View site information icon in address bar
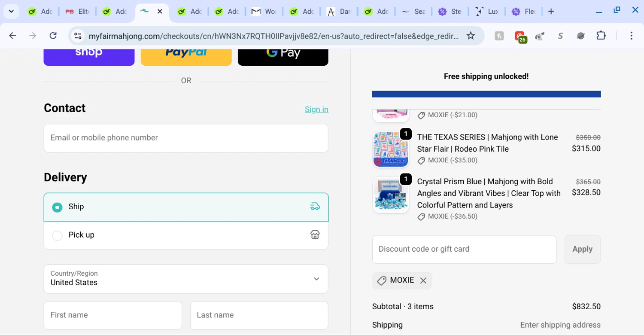Viewport: 644px width, 335px height. [x=78, y=36]
